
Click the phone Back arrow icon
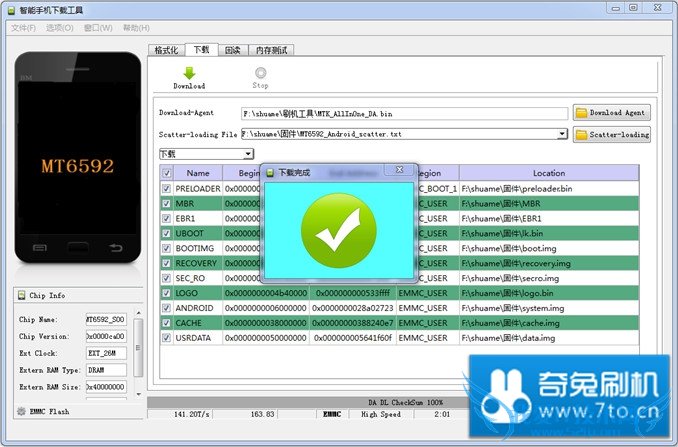coord(115,248)
